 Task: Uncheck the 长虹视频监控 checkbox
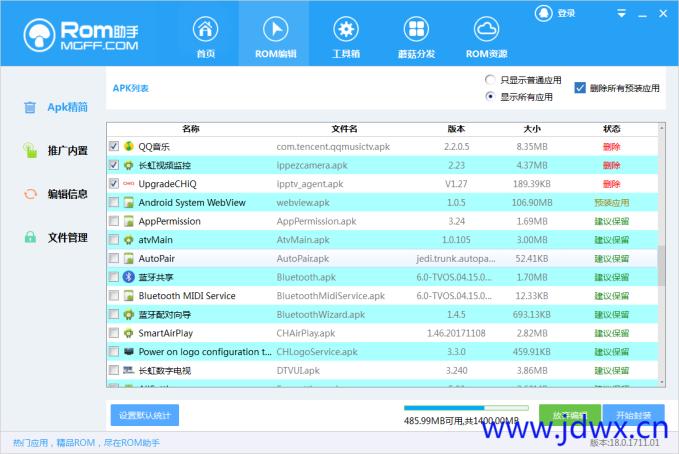click(x=114, y=165)
